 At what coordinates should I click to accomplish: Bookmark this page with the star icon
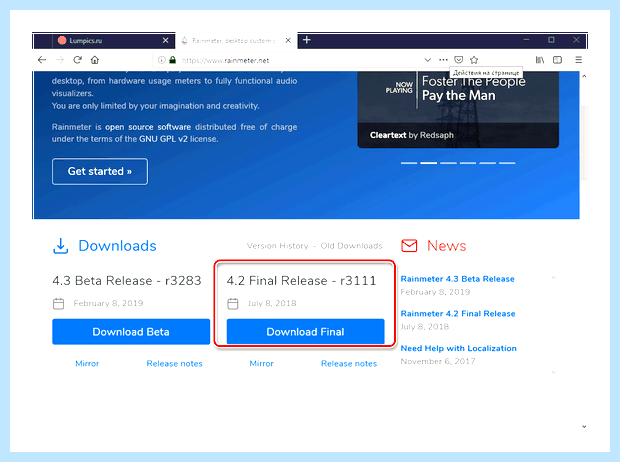[x=474, y=60]
